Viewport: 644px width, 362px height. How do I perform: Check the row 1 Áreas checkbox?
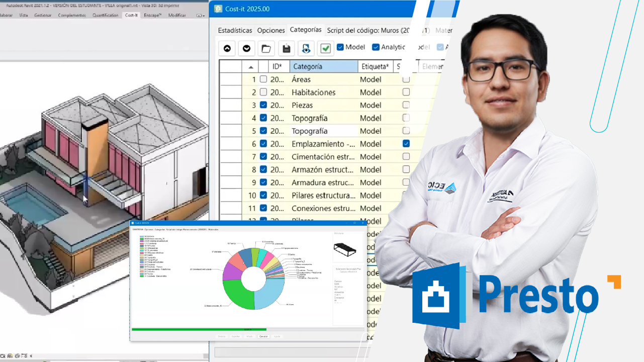[x=263, y=79]
